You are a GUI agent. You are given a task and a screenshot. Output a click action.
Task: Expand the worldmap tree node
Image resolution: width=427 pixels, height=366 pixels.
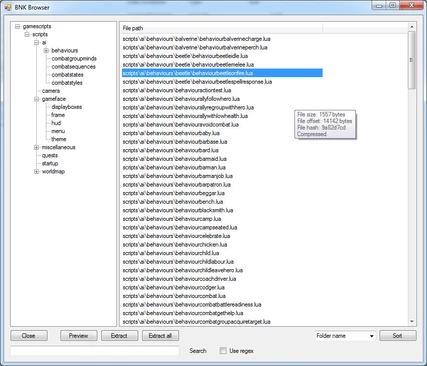(x=37, y=171)
